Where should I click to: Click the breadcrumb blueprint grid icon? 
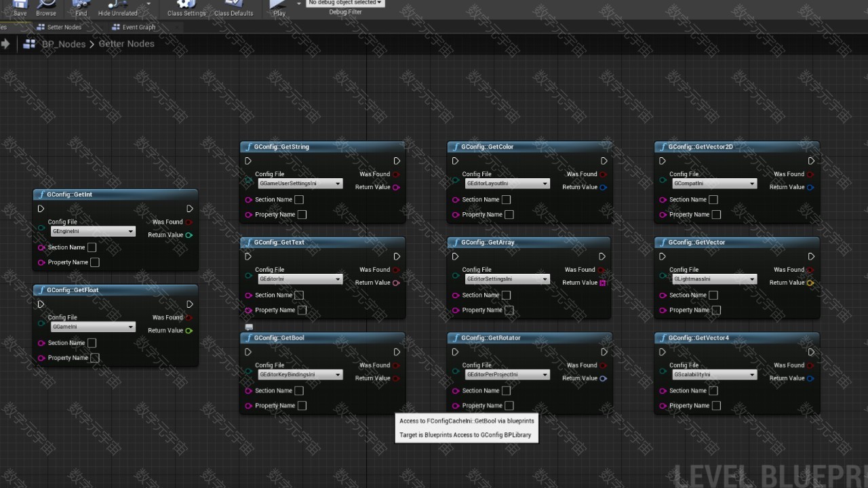point(29,44)
